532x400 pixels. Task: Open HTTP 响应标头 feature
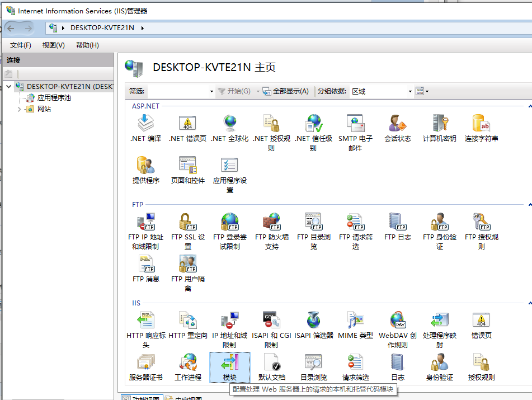pos(146,330)
